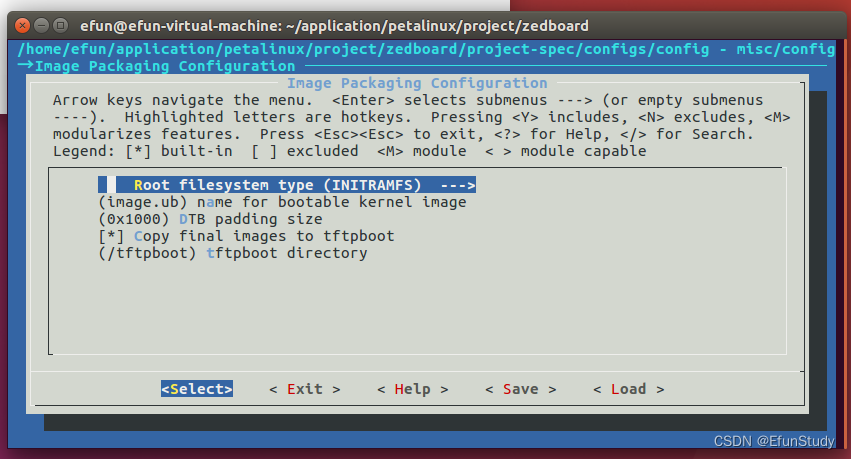851x459 pixels.
Task: Open Help via the Help button
Action: pyautogui.click(x=412, y=389)
